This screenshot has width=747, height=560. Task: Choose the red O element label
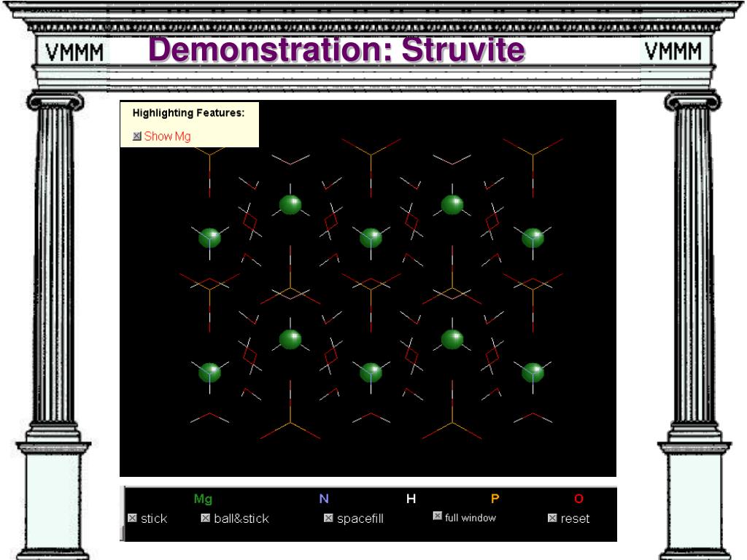578,499
